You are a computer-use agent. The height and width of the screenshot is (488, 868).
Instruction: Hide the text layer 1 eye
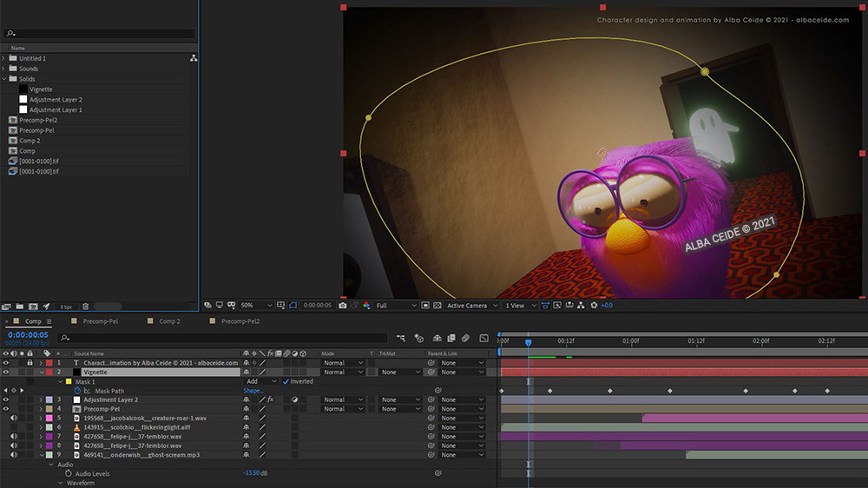pyautogui.click(x=6, y=363)
